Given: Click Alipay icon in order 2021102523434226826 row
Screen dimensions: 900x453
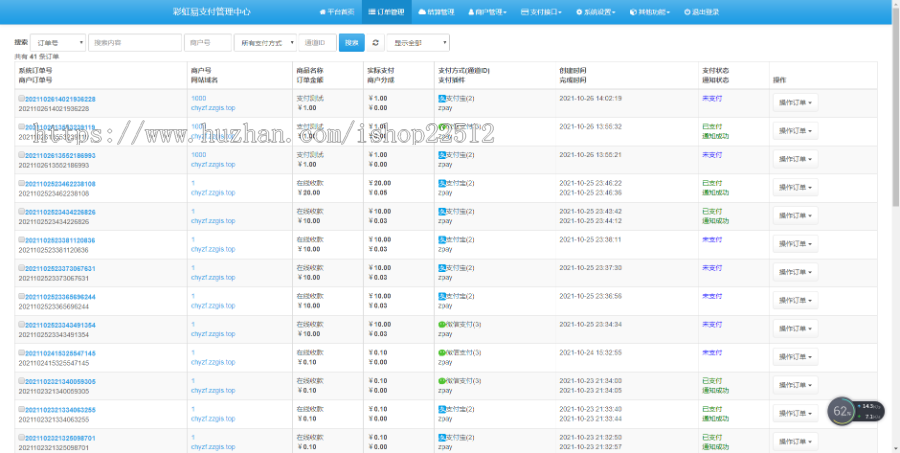Looking at the screenshot, I should (x=441, y=211).
